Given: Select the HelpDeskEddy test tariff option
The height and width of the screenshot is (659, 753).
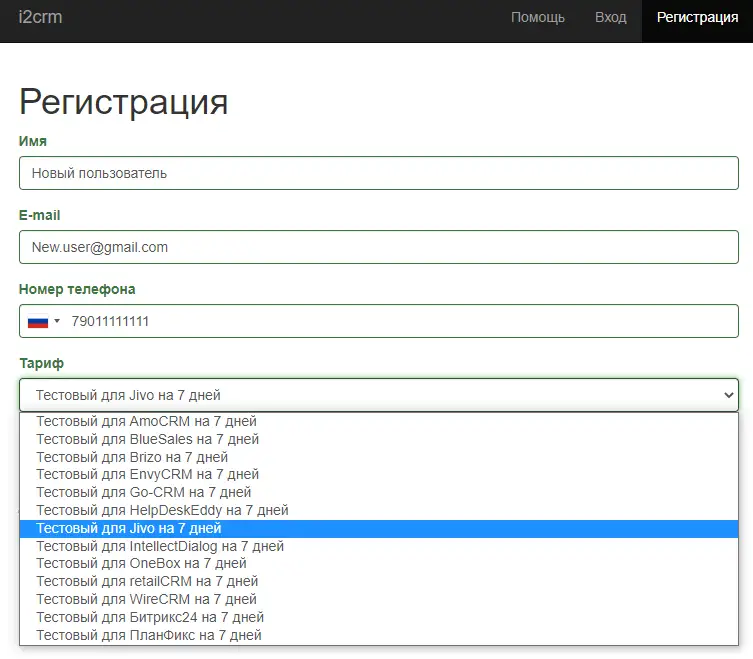Looking at the screenshot, I should click(x=162, y=510).
